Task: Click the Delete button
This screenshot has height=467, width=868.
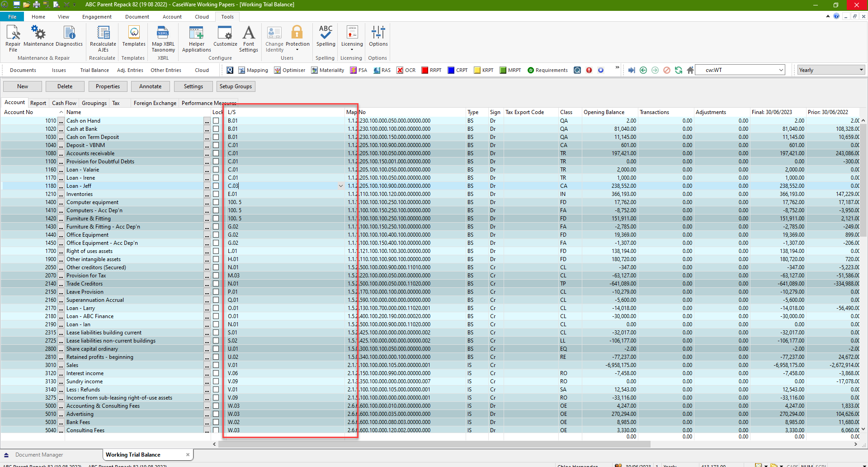Action: 65,86
